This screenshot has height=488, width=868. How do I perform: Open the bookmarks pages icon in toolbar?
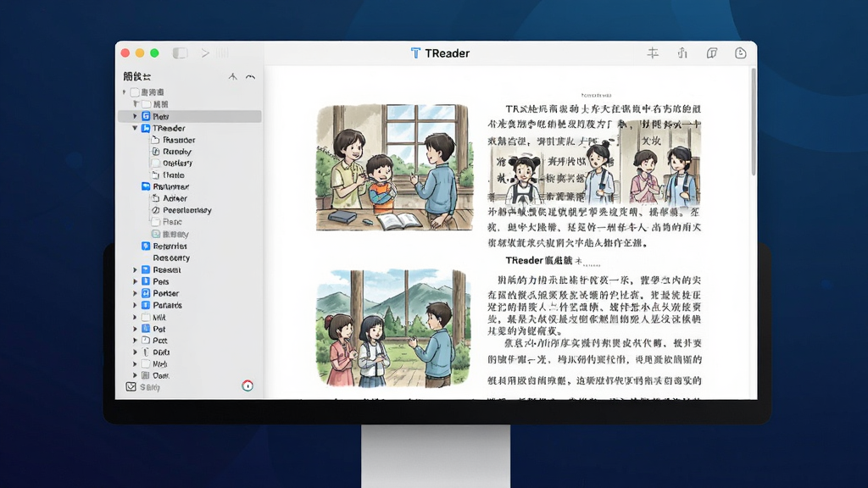tap(712, 53)
